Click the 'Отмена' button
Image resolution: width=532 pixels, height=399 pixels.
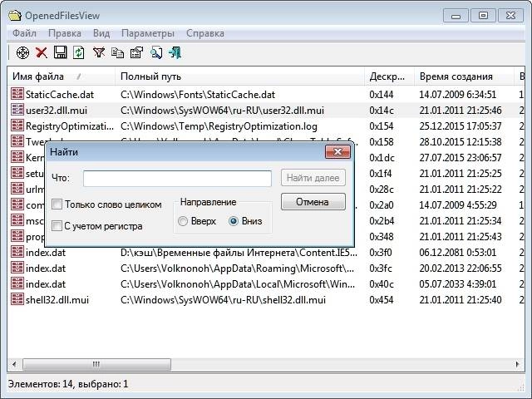click(313, 202)
